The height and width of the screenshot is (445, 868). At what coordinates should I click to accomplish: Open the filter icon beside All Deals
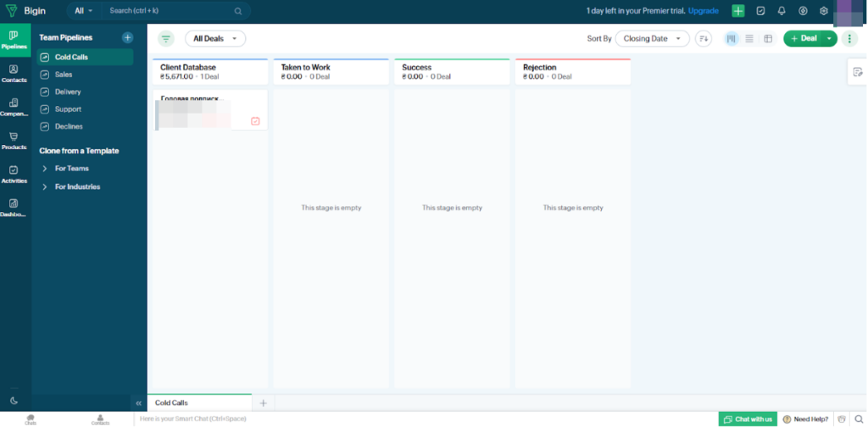coord(166,38)
